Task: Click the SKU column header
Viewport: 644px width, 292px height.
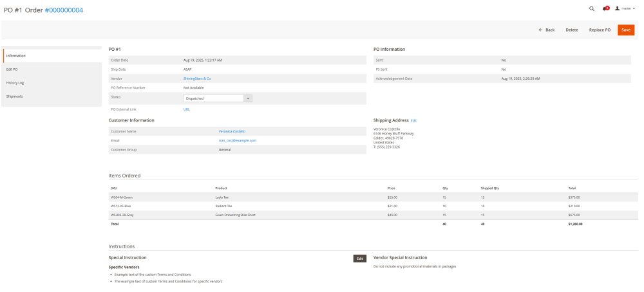Action: [x=113, y=188]
